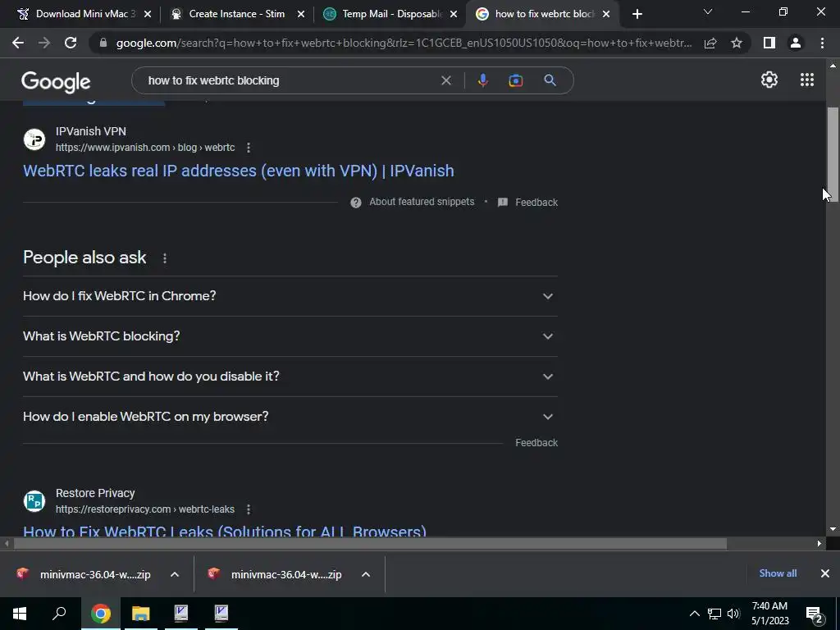The width and height of the screenshot is (840, 630).
Task: Expand 'How do I fix WebRTC in Chrome?'
Action: pos(290,296)
